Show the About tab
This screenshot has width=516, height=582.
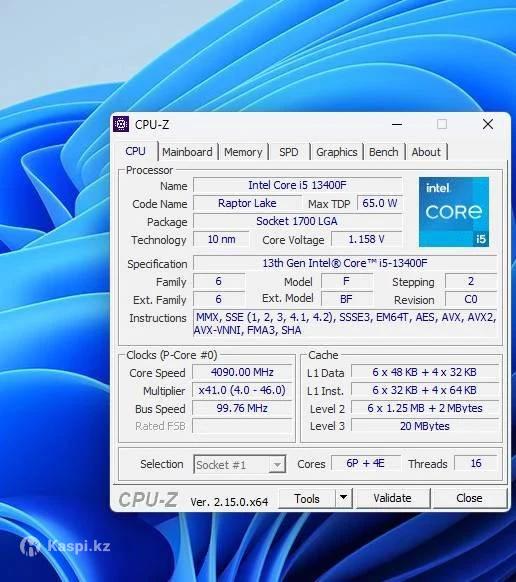[426, 152]
